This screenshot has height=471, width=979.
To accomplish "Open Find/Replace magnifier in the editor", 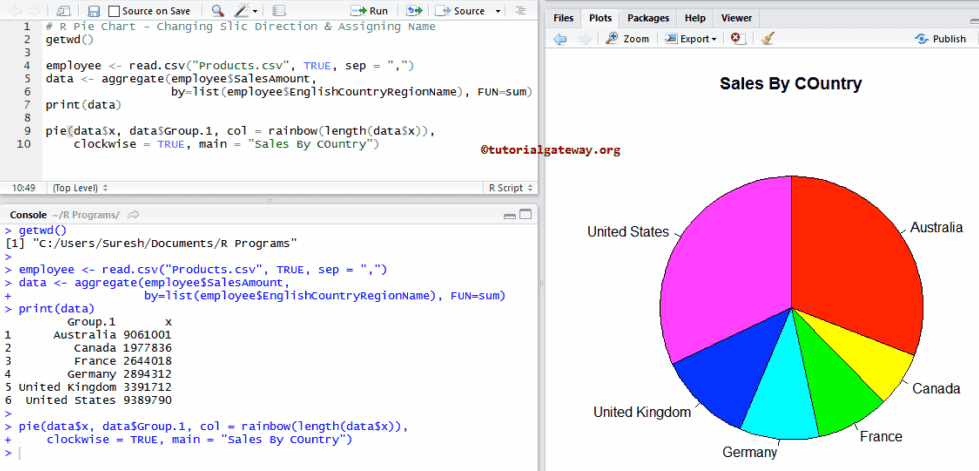I will 217,11.
